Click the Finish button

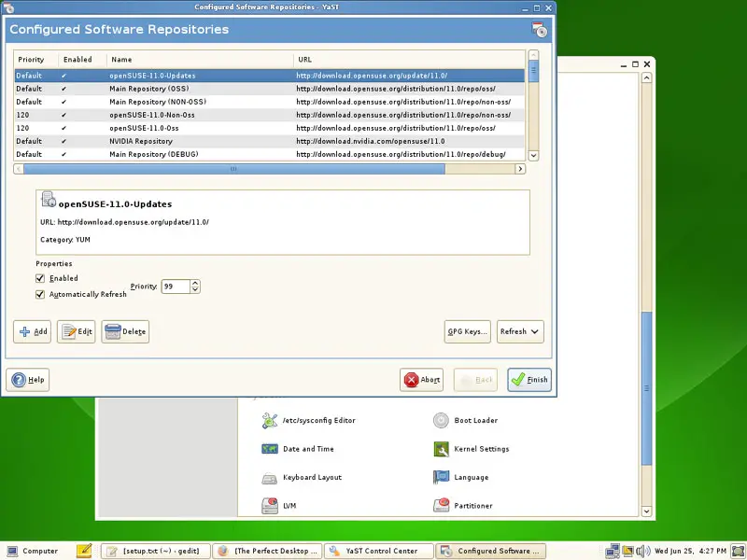point(529,380)
